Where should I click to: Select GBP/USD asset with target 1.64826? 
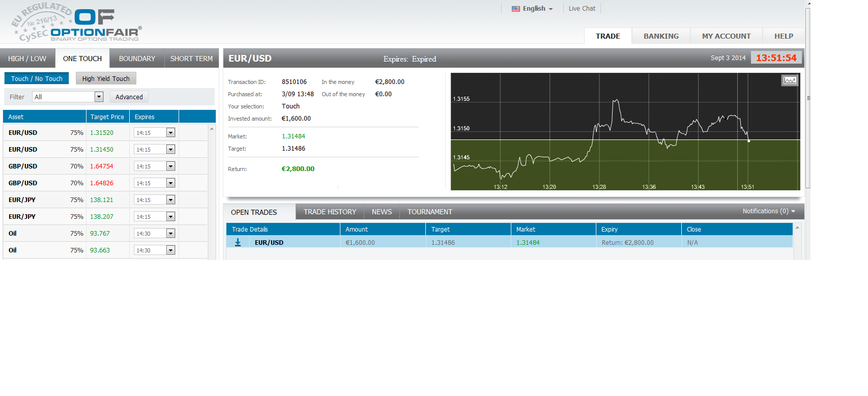(x=23, y=183)
